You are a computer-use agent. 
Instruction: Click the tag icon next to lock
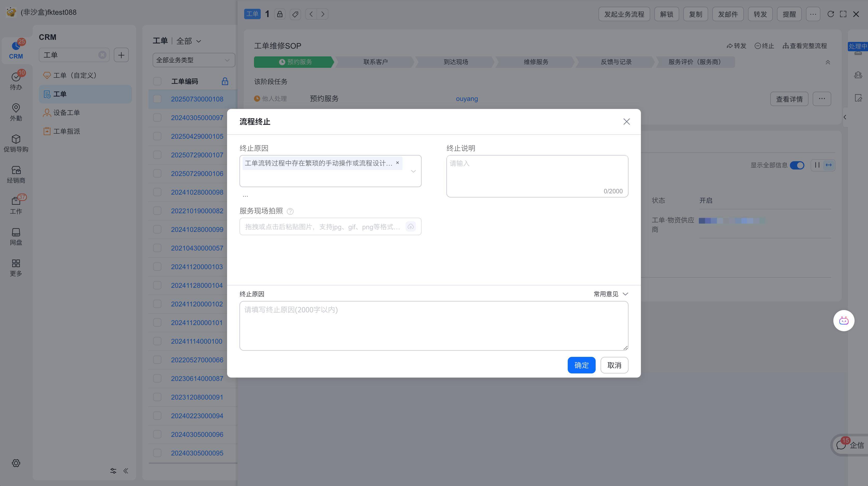[x=295, y=14]
